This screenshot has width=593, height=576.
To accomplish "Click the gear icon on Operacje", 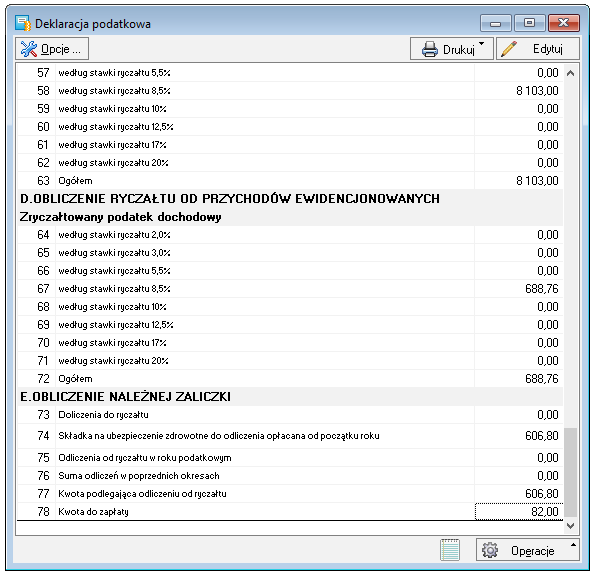I will point(490,550).
